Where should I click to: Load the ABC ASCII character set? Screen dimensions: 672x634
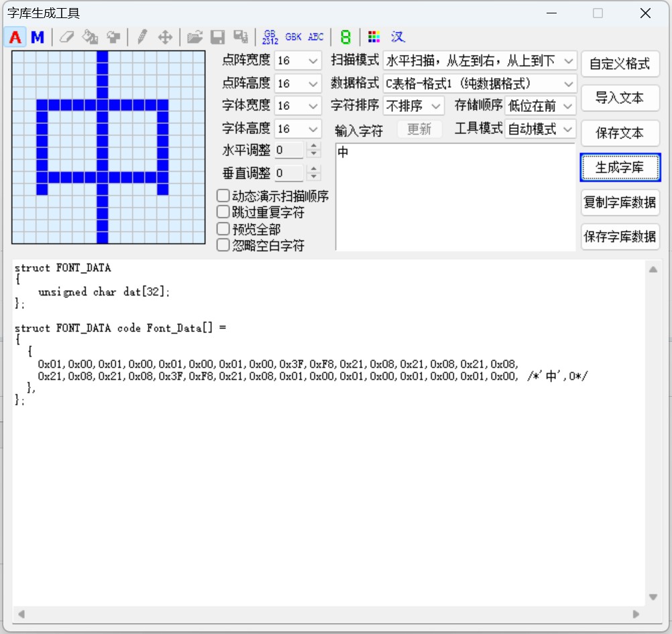pos(316,38)
